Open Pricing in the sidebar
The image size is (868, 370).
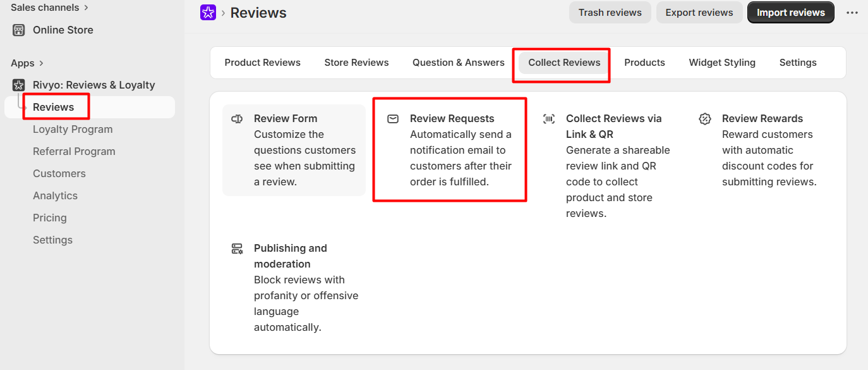tap(49, 218)
